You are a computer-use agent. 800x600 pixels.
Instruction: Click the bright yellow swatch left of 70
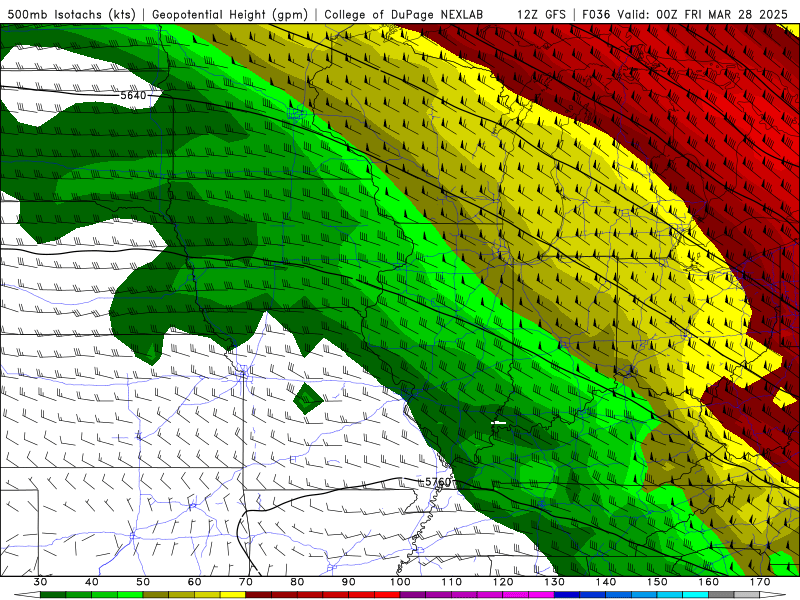233,595
